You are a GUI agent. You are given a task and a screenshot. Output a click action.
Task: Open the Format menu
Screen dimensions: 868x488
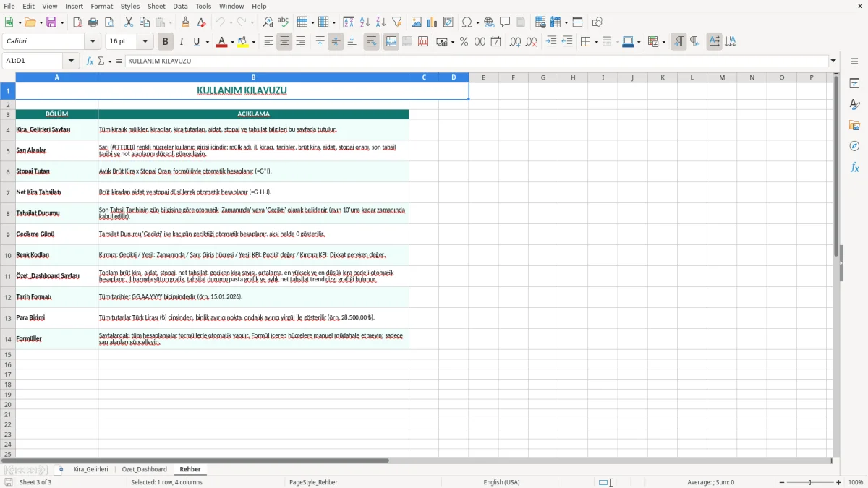(x=102, y=7)
